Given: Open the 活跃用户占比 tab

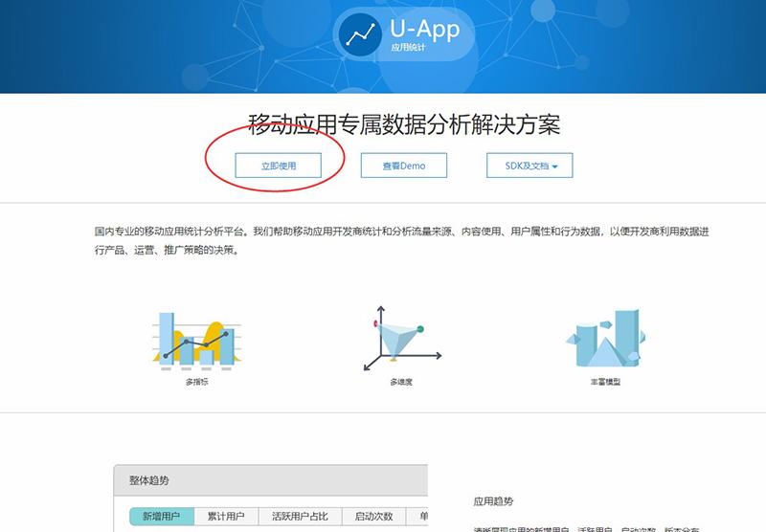Looking at the screenshot, I should (300, 517).
